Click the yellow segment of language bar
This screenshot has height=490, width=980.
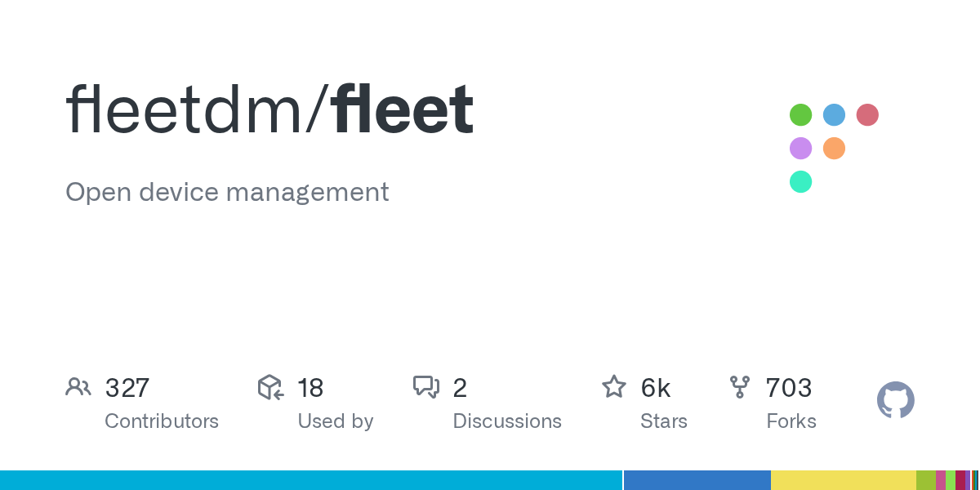pyautogui.click(x=843, y=480)
